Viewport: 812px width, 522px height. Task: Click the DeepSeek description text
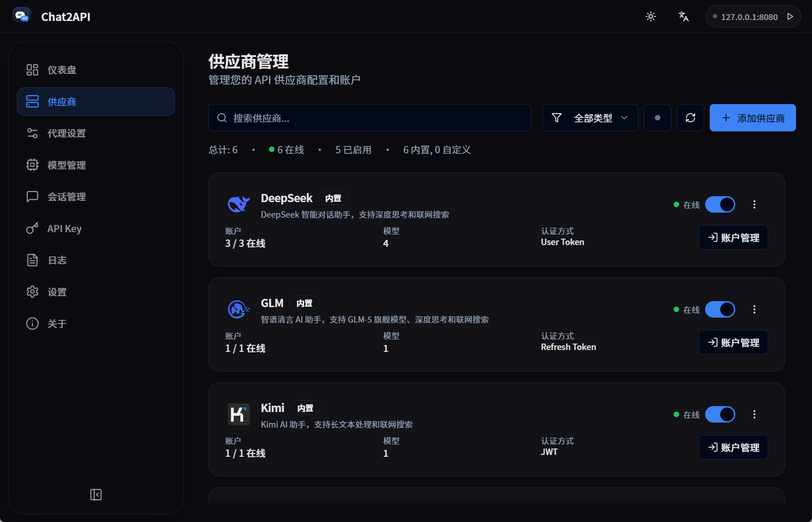pos(355,214)
